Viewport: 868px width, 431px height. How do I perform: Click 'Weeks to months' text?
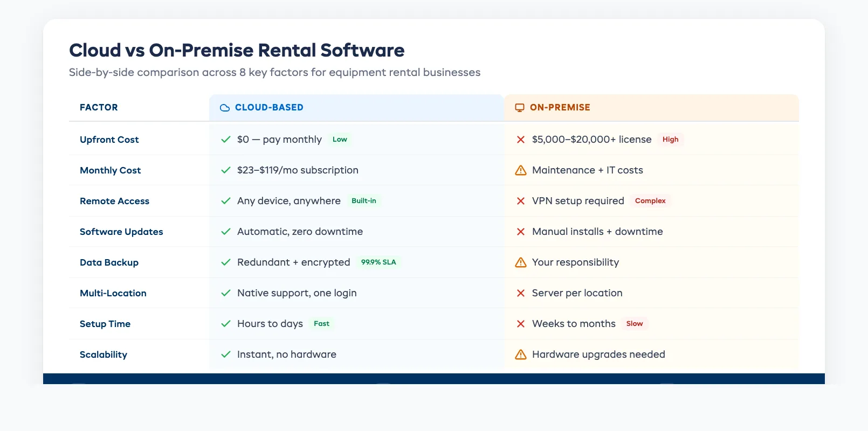(x=574, y=324)
